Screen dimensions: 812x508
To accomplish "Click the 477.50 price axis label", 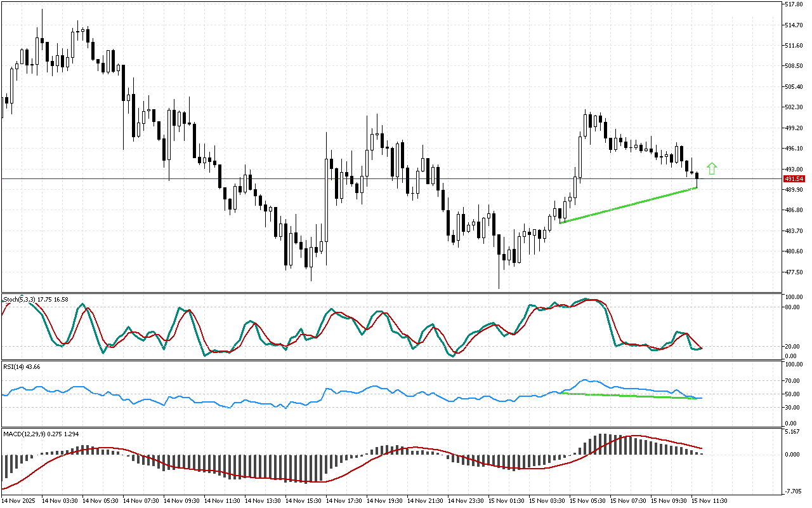I will tap(794, 272).
